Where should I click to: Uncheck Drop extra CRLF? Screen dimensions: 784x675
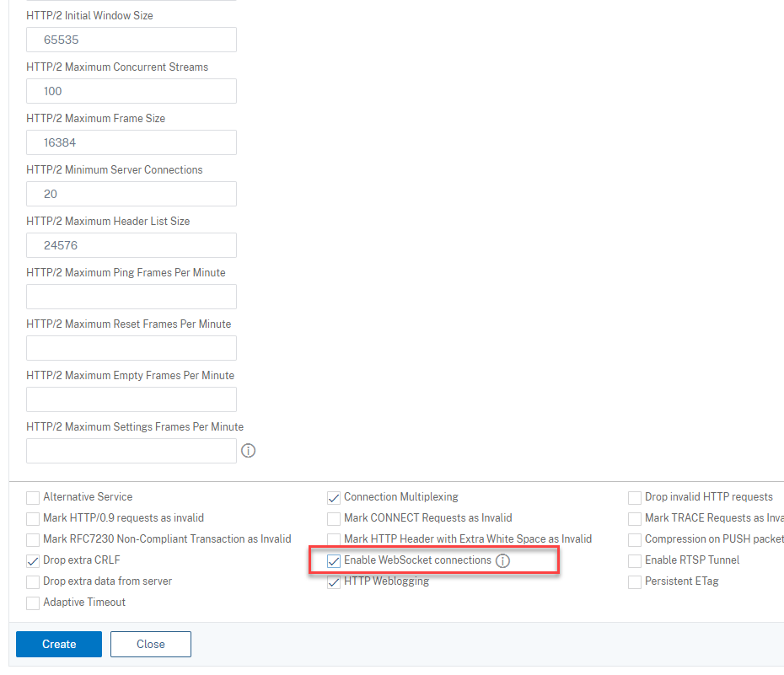pyautogui.click(x=32, y=560)
